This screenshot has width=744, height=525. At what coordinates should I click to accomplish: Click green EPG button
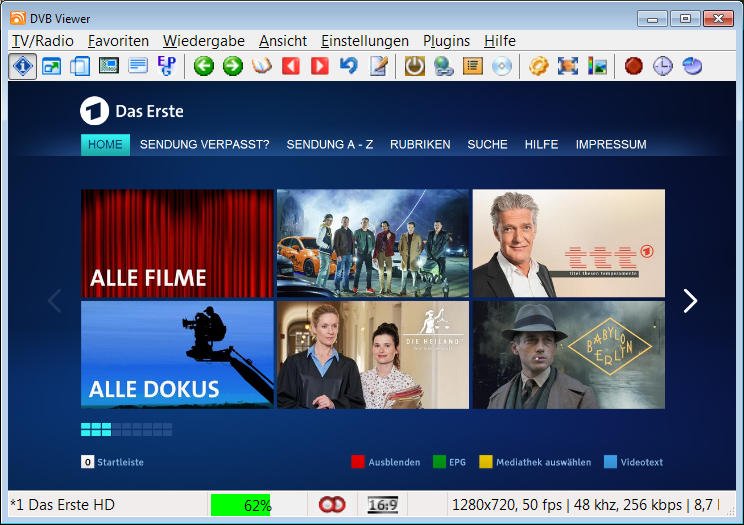pos(450,462)
